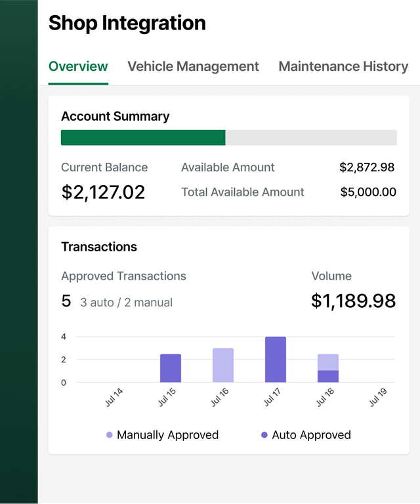
Task: Toggle the Manually Approved legend label
Action: pyautogui.click(x=167, y=435)
